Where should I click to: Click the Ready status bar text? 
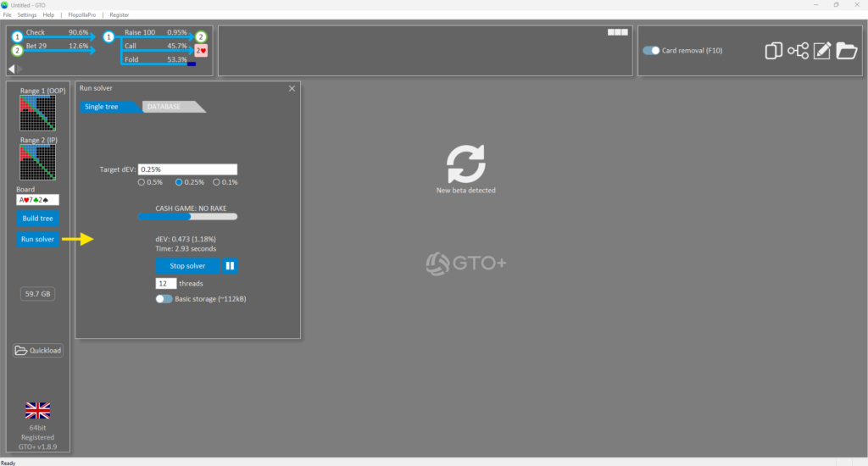point(8,463)
